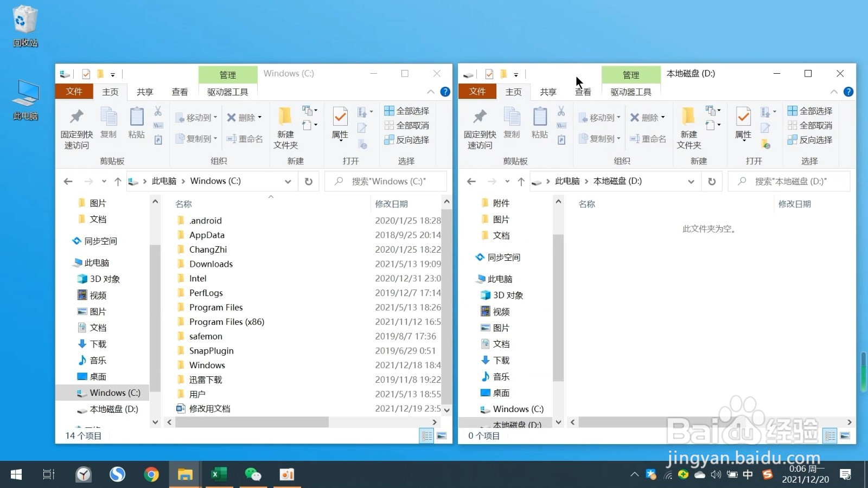Open Properties in Windows (C:) window ribbon

click(x=340, y=124)
